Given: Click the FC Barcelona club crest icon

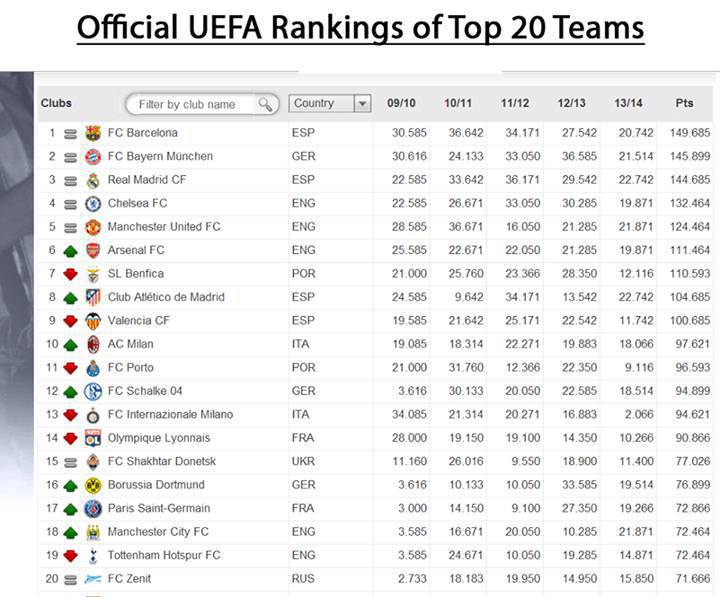Looking at the screenshot, I should click(x=93, y=133).
